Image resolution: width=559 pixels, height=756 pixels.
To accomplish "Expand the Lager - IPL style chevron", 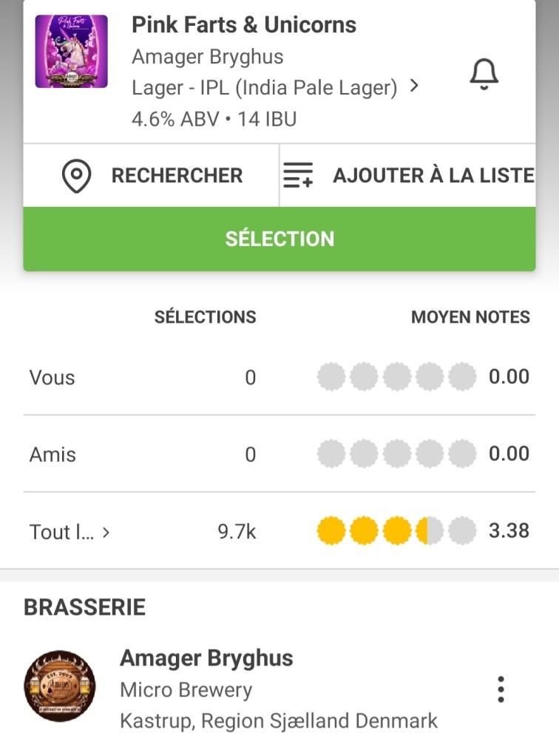I will point(414,86).
